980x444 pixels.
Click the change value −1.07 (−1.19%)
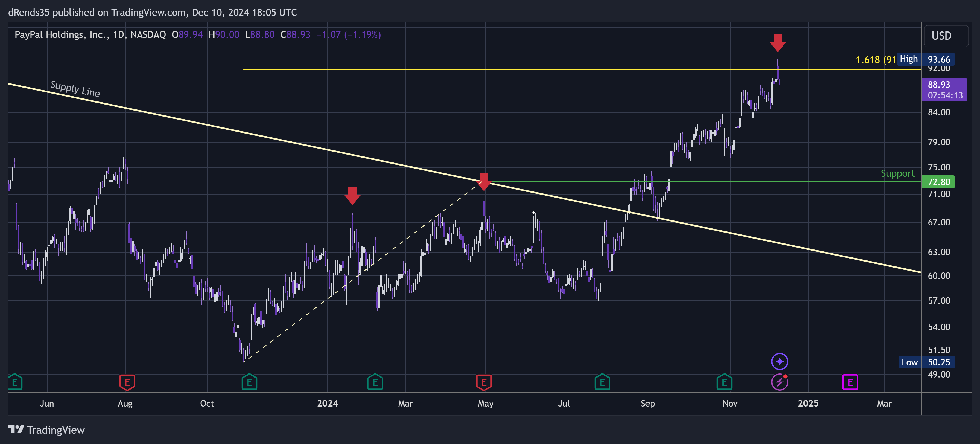click(x=349, y=35)
